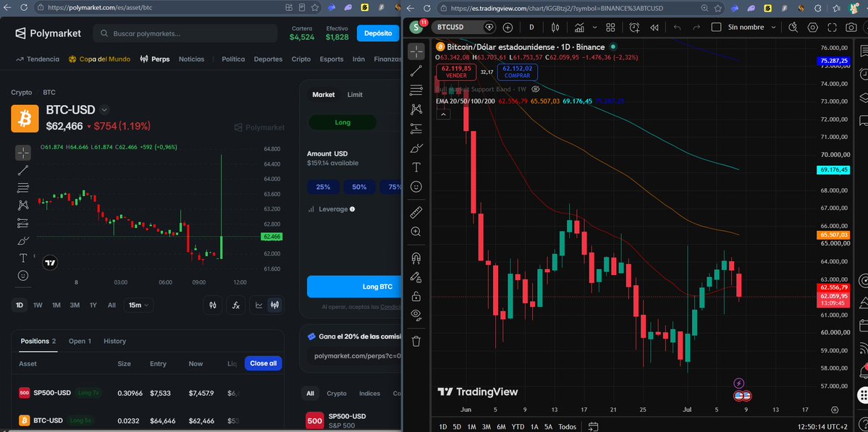Open the Open 1 orders tab
This screenshot has height=432, width=868.
pyautogui.click(x=80, y=342)
